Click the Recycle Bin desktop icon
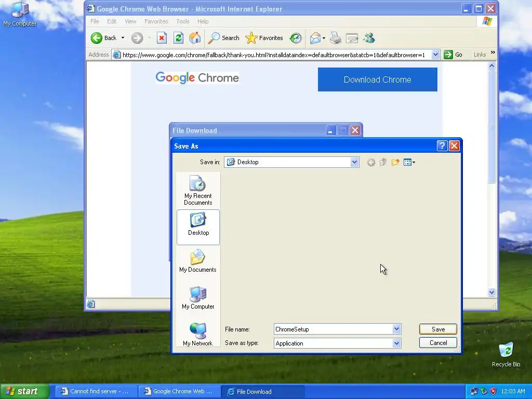 (506, 354)
